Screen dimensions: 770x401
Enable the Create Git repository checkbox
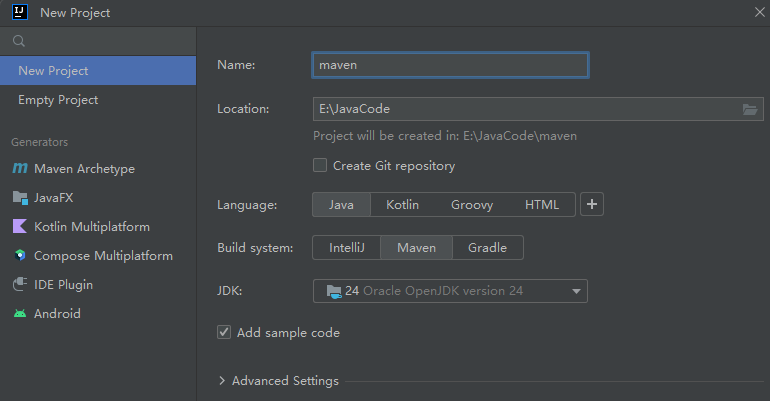[x=320, y=165]
